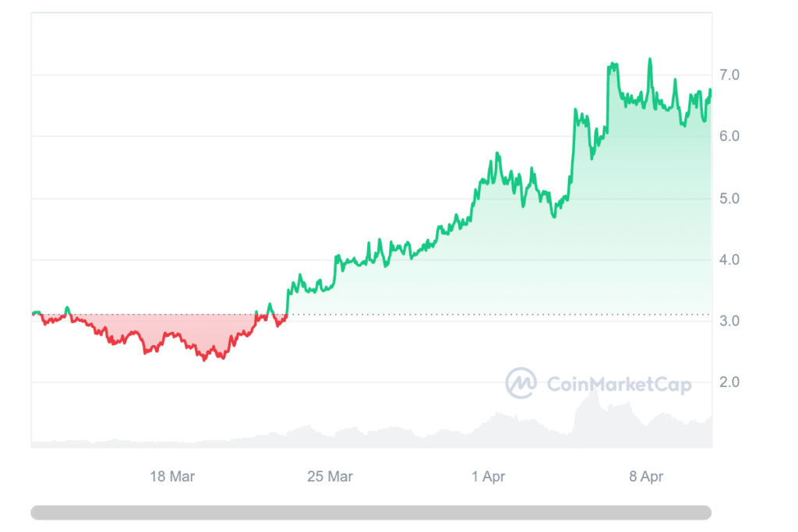798x532 pixels.
Task: Select the 18 Mar date label
Action: point(172,477)
